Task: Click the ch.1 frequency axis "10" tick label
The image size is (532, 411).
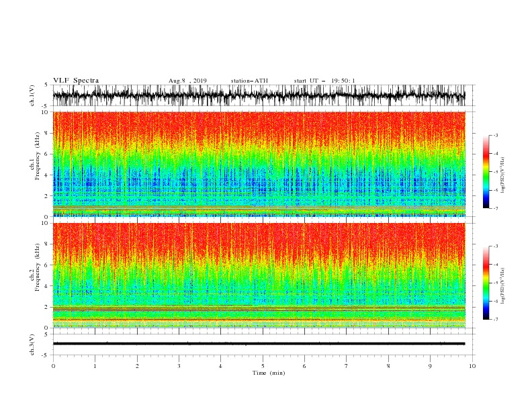Action: tap(46, 112)
